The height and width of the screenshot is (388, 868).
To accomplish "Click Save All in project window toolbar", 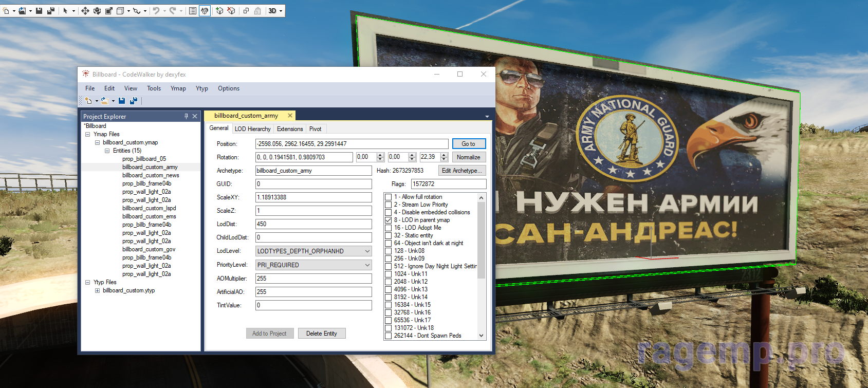I will 133,101.
